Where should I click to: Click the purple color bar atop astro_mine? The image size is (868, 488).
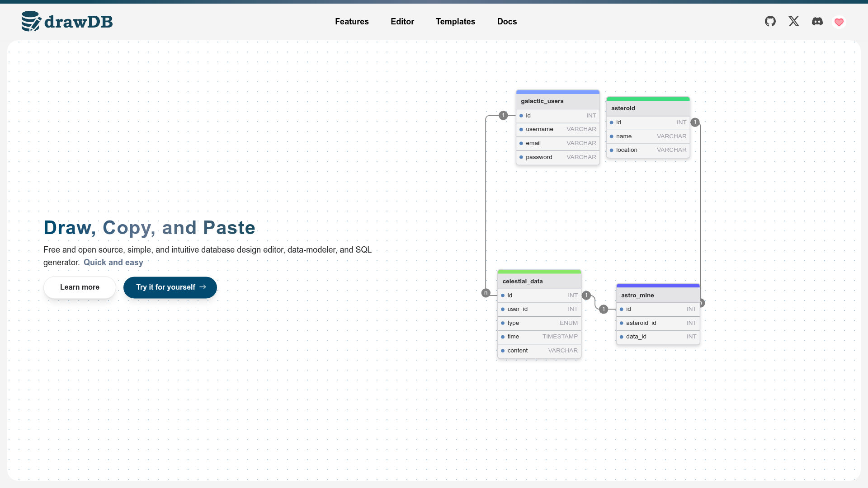tap(658, 286)
